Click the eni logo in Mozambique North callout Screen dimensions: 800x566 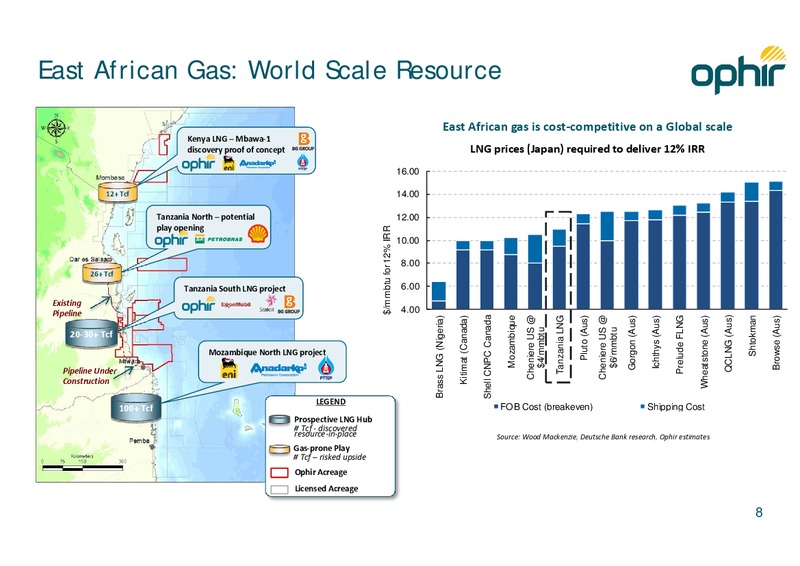click(229, 368)
